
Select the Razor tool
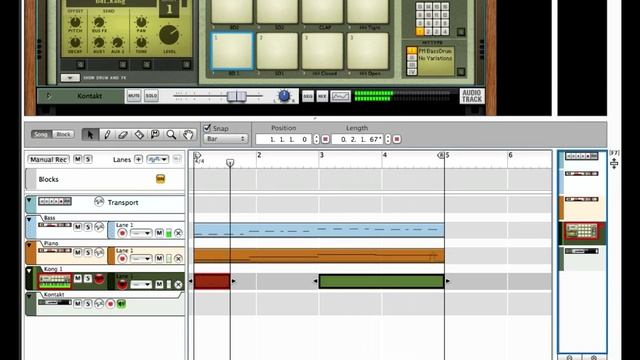pos(139,134)
